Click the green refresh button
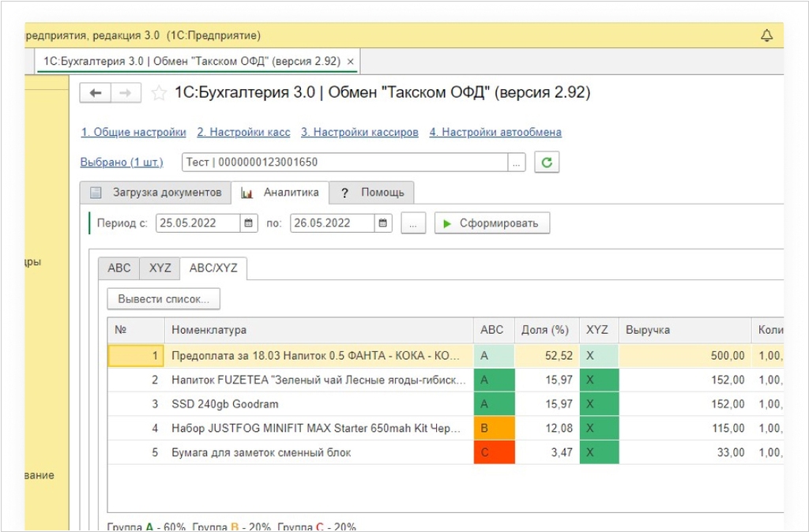 coord(547,163)
